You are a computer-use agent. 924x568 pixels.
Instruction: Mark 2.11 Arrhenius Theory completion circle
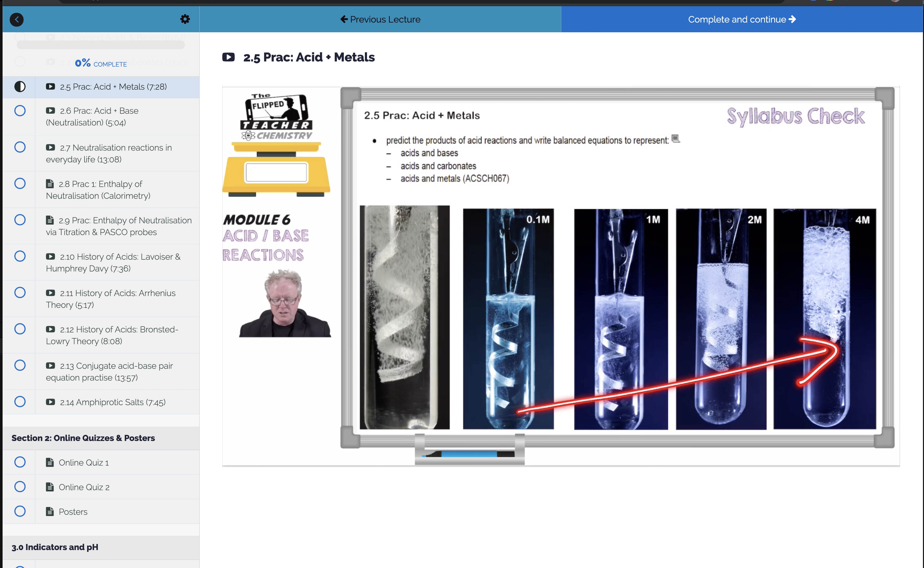tap(20, 292)
